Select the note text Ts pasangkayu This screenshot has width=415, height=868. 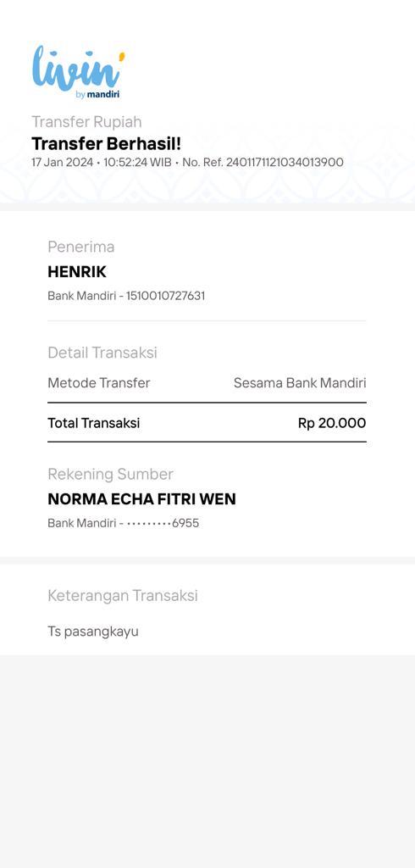pos(93,632)
